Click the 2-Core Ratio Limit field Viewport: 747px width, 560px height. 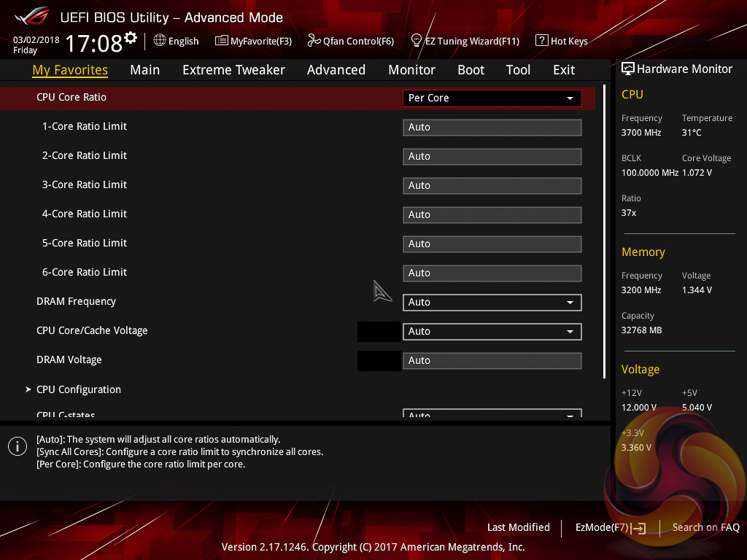pyautogui.click(x=492, y=157)
